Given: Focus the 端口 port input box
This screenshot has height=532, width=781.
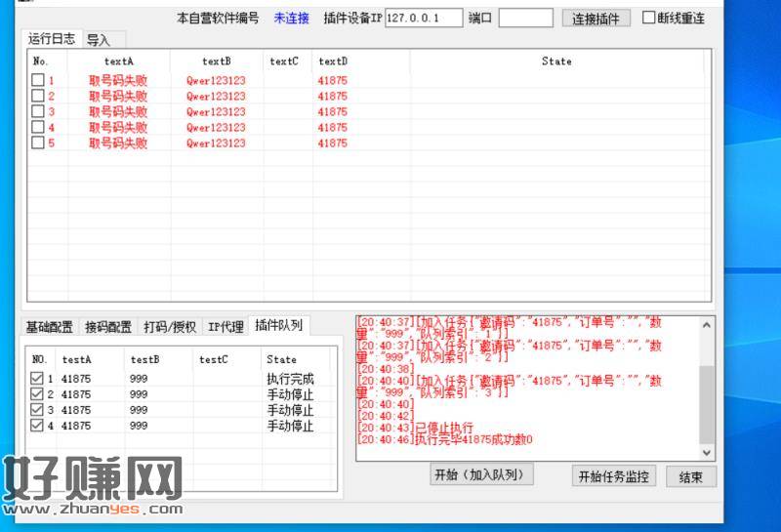Looking at the screenshot, I should (x=525, y=19).
